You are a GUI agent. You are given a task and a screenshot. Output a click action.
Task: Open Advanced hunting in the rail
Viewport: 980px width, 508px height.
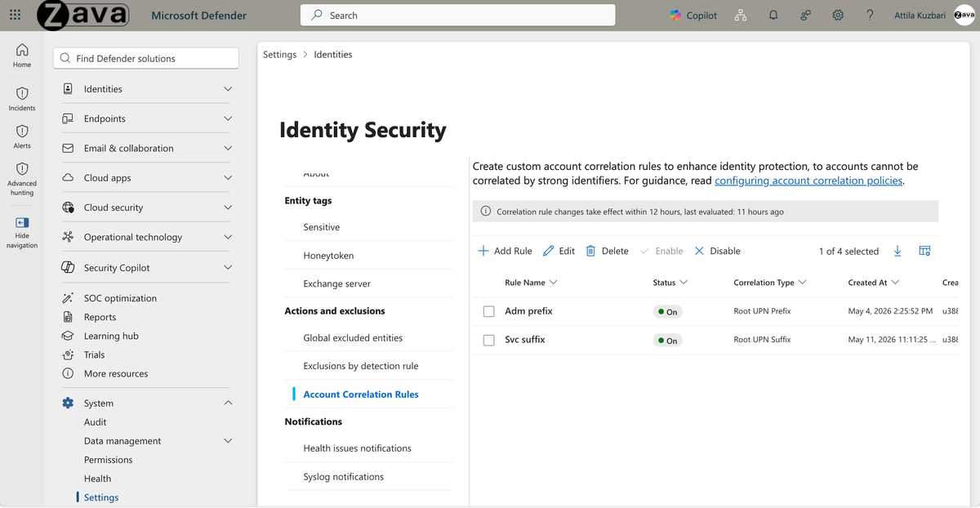point(22,179)
